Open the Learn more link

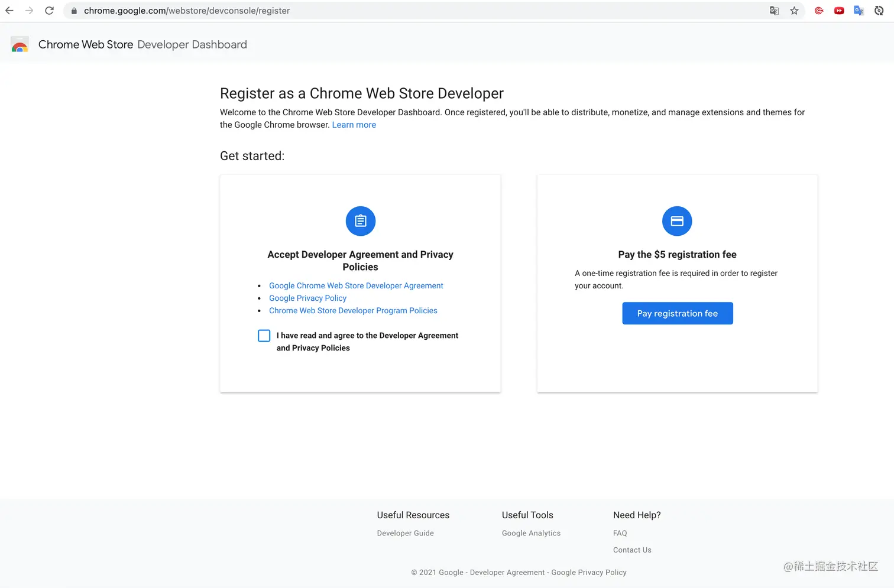point(354,125)
